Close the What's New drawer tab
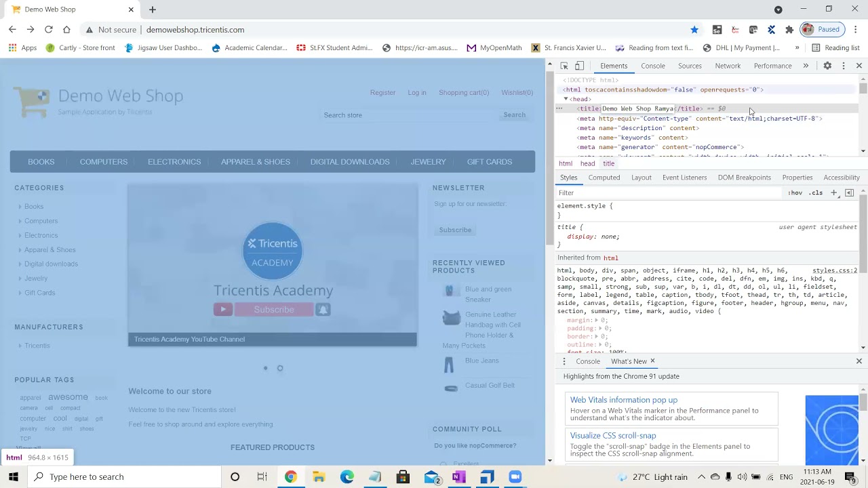Viewport: 868px width, 488px height. click(652, 361)
